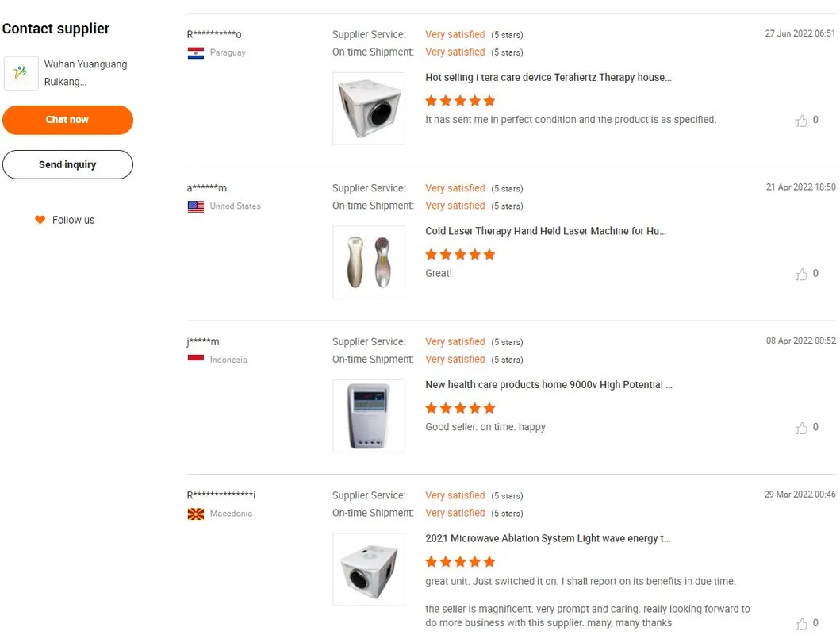
Task: Expand the truncated Cold Laser Therapy review title
Action: click(546, 231)
